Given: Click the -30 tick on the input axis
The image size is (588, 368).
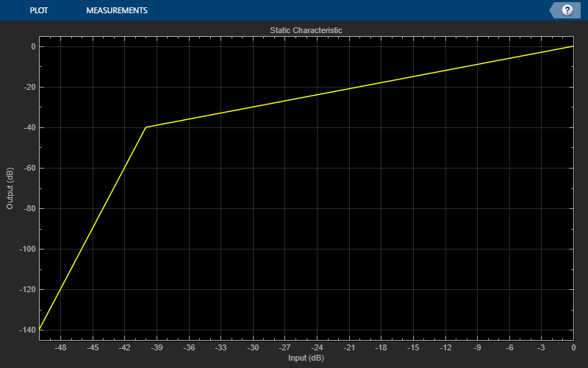Looking at the screenshot, I should click(253, 347).
